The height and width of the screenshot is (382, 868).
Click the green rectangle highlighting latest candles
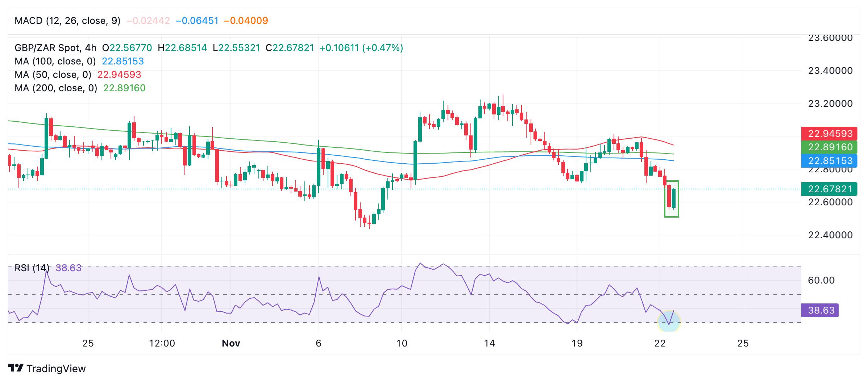pos(671,199)
